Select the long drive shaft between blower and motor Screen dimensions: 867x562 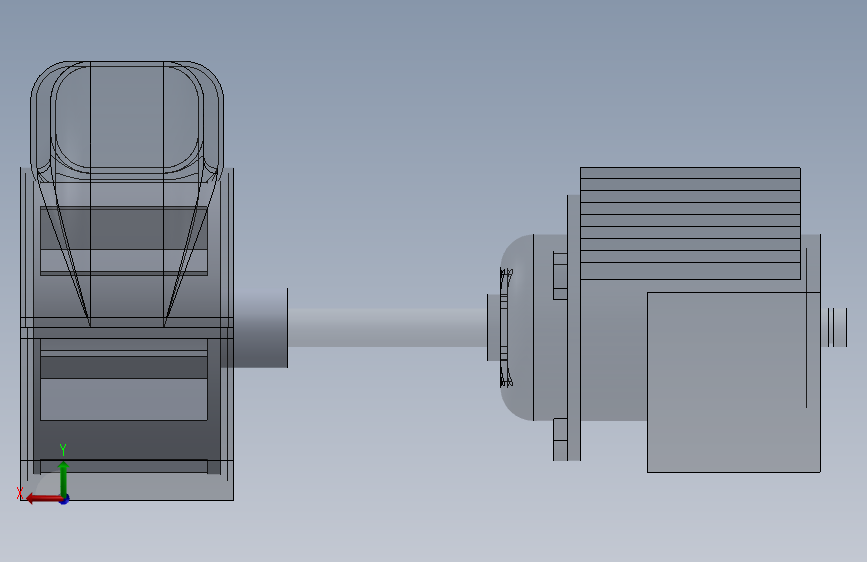click(387, 327)
